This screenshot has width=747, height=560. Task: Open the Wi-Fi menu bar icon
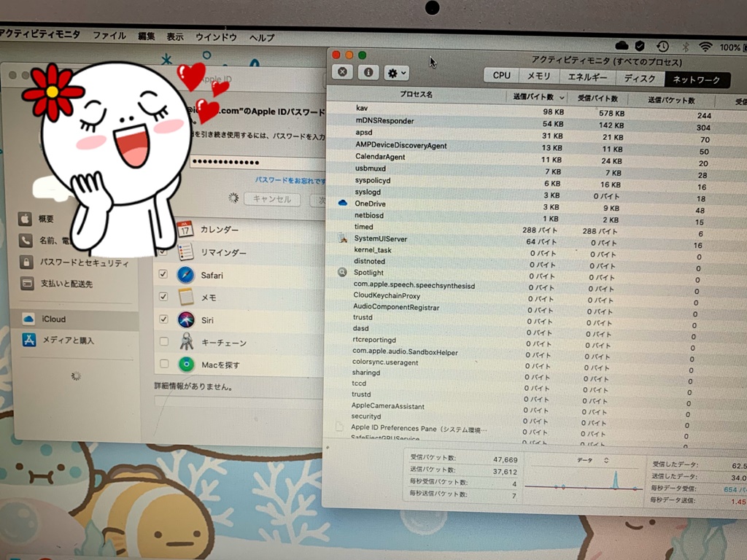[x=705, y=47]
